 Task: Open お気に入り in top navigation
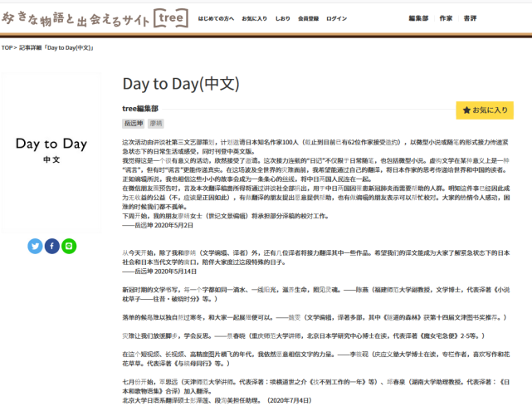254,18
